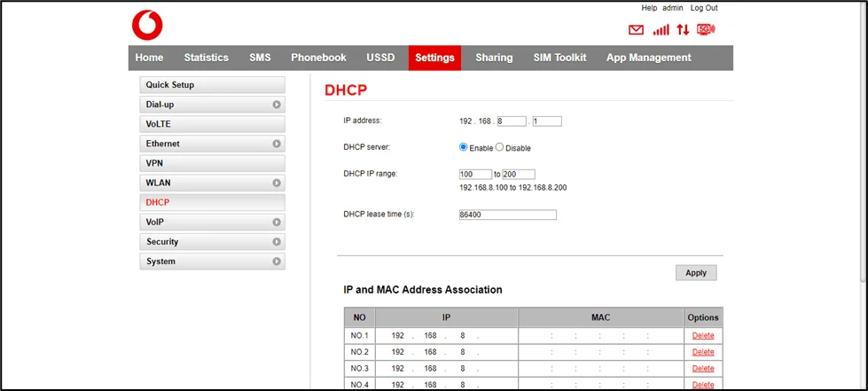
Task: Open VoLTE settings in the sidebar
Action: coord(212,124)
